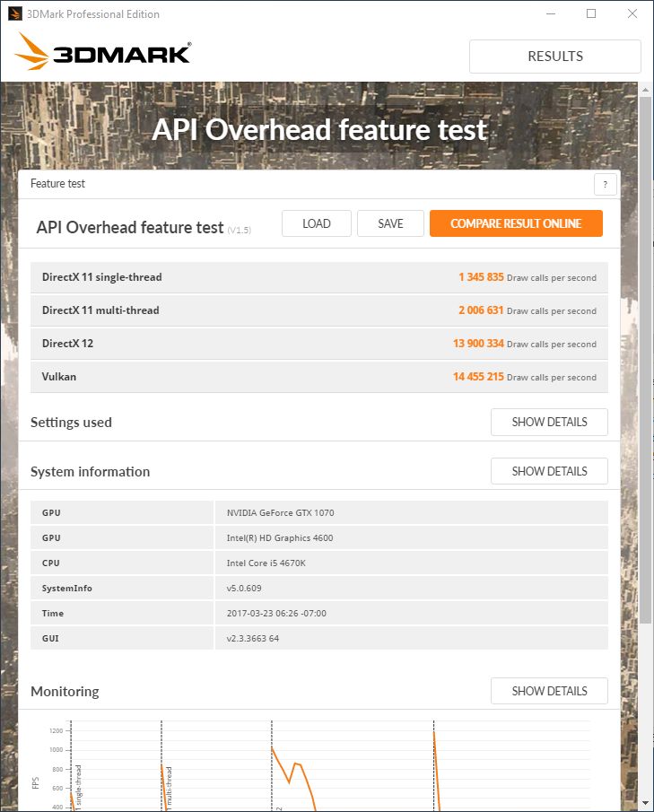
Task: Click the V1.5 version label
Action: [240, 230]
